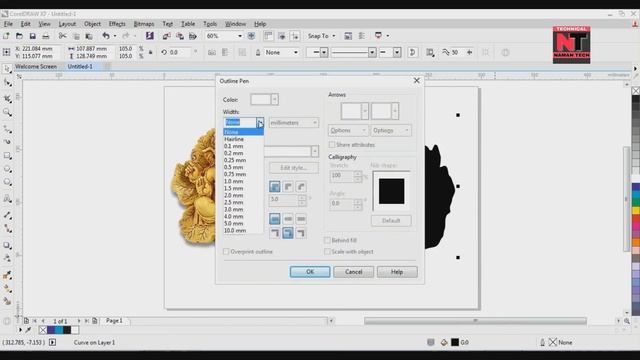Open the Effects menu
640x360 pixels.
pos(117,24)
